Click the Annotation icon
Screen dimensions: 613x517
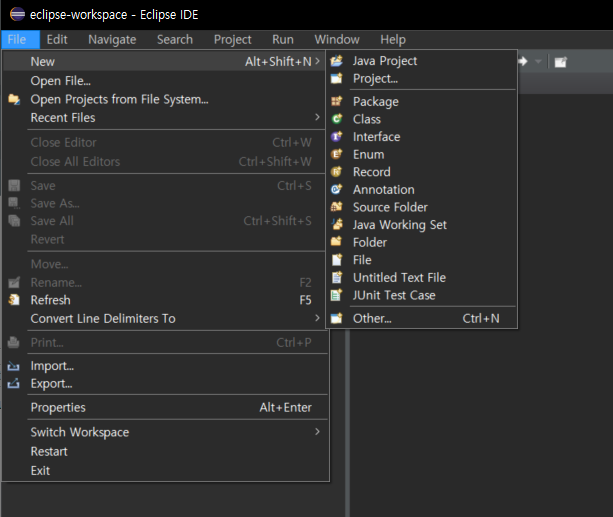click(337, 190)
